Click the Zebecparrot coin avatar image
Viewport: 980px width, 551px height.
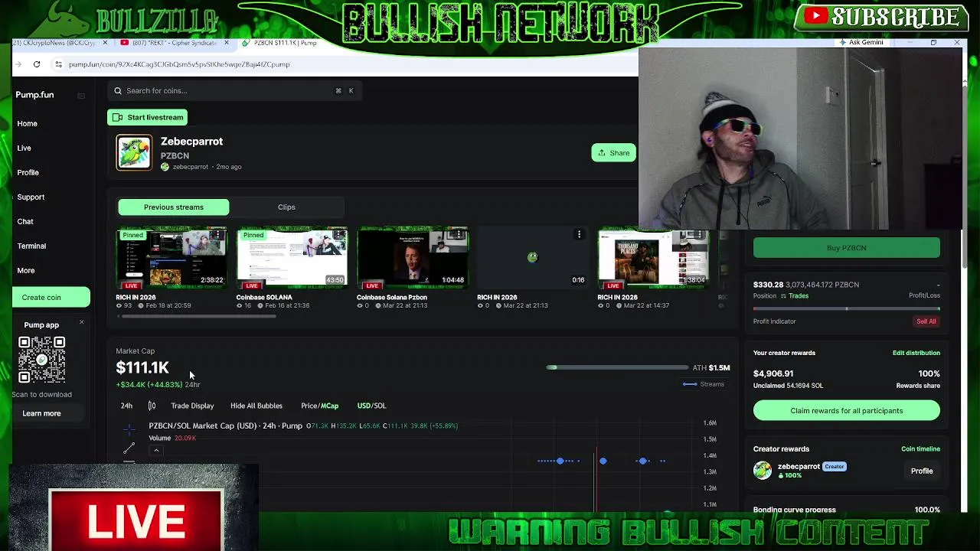coord(134,152)
